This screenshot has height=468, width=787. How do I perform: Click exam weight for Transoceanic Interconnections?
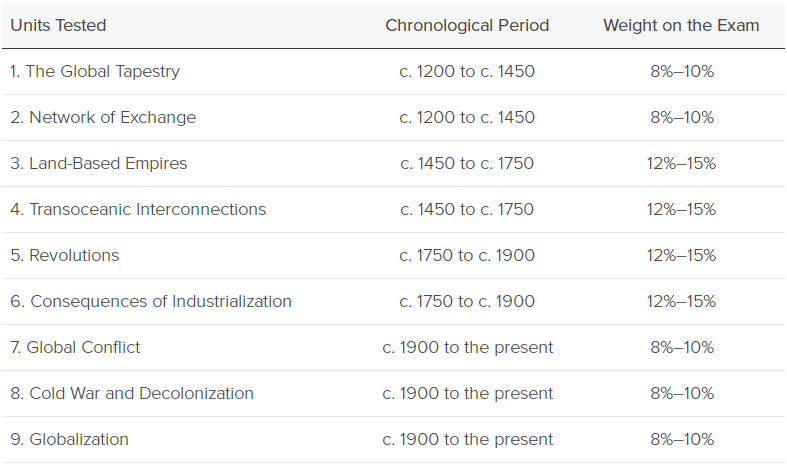(x=681, y=209)
